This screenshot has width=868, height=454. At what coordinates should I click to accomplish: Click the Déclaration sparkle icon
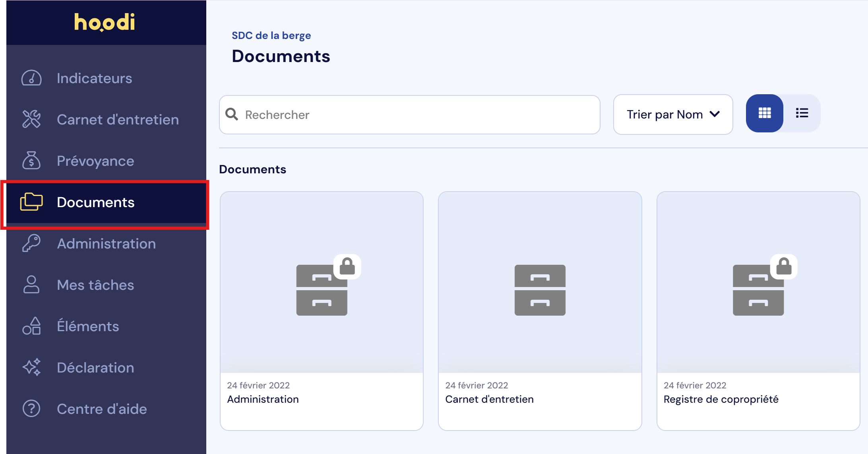tap(31, 367)
